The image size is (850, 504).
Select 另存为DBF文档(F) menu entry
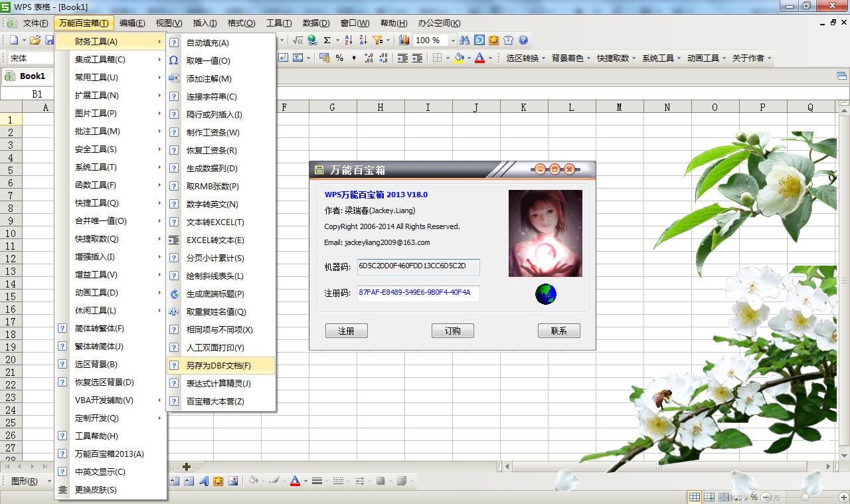coord(220,365)
